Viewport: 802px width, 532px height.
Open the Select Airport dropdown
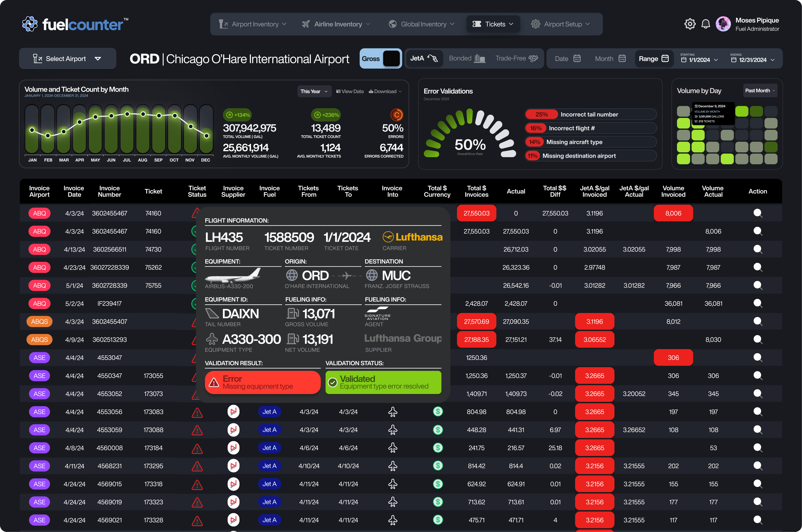pos(68,59)
